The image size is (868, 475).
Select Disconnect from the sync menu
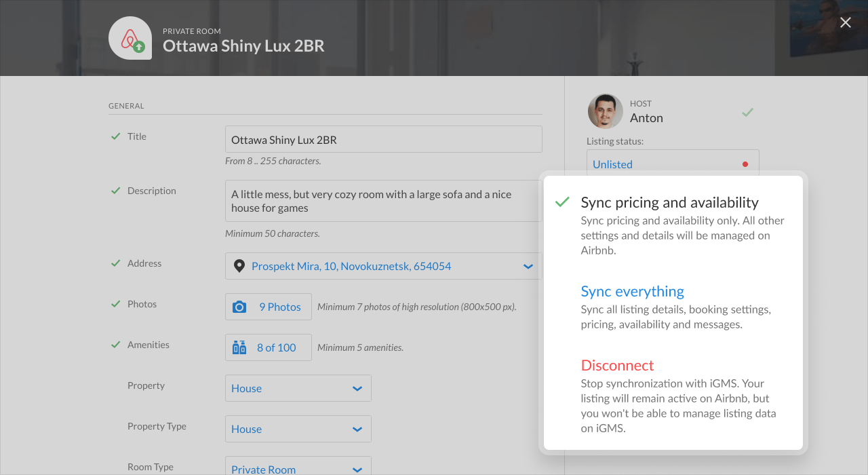[617, 365]
